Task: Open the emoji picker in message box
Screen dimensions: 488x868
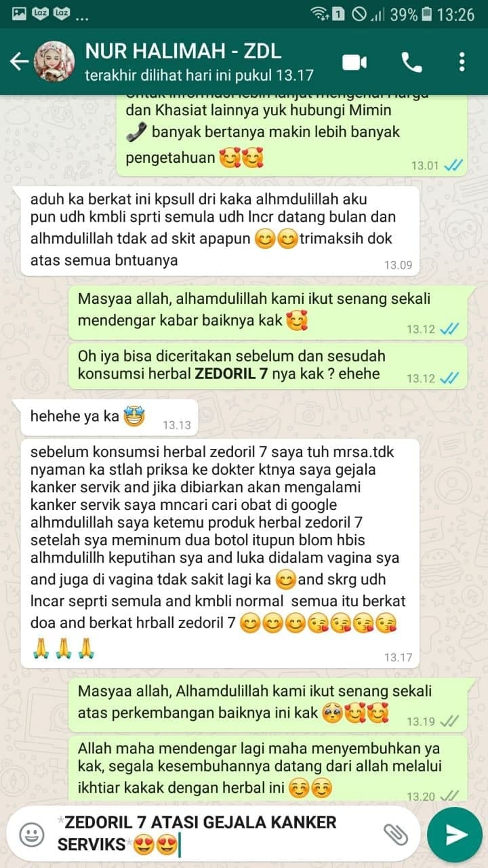Action: [31, 834]
